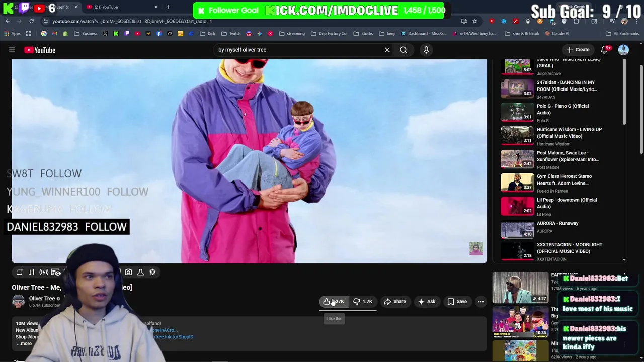Screen dimensions: 644x362
Task: Open the YouTube account avatar menu
Action: (623, 50)
